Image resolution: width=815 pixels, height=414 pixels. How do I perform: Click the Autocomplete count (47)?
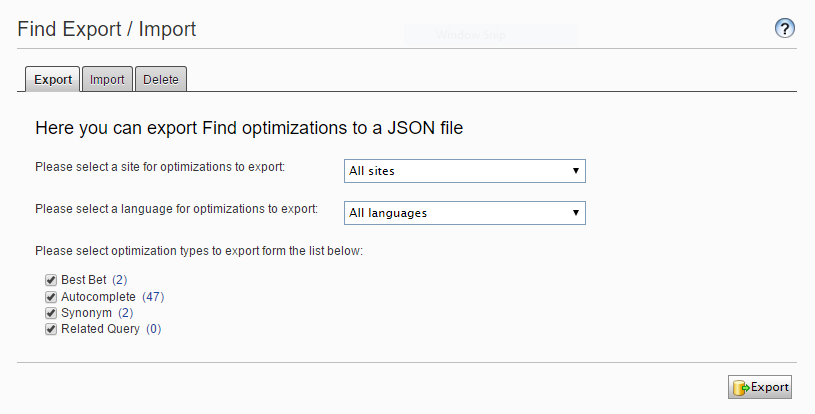point(153,297)
